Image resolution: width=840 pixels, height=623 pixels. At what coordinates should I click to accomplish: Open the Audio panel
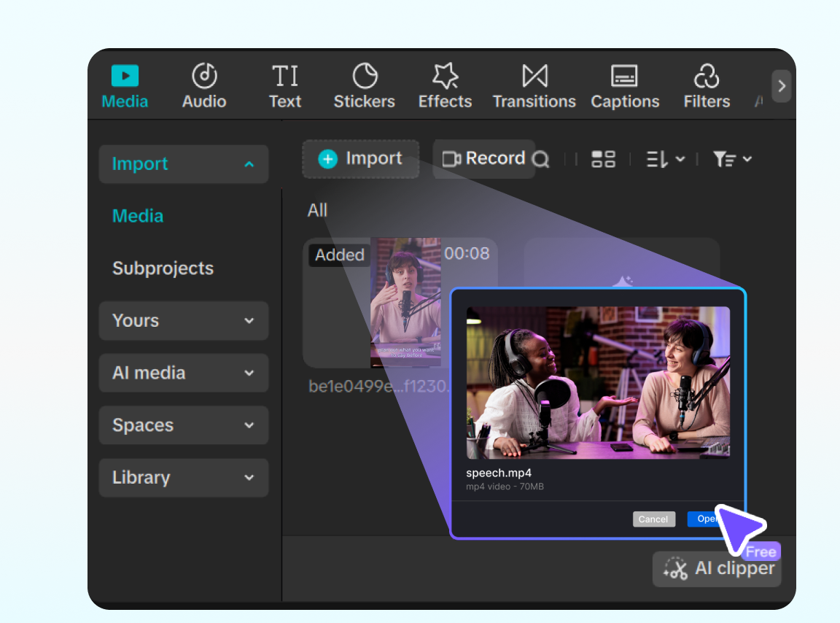point(203,85)
